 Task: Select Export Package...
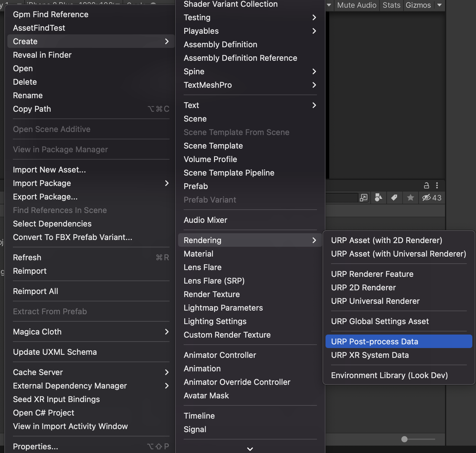pyautogui.click(x=91, y=197)
